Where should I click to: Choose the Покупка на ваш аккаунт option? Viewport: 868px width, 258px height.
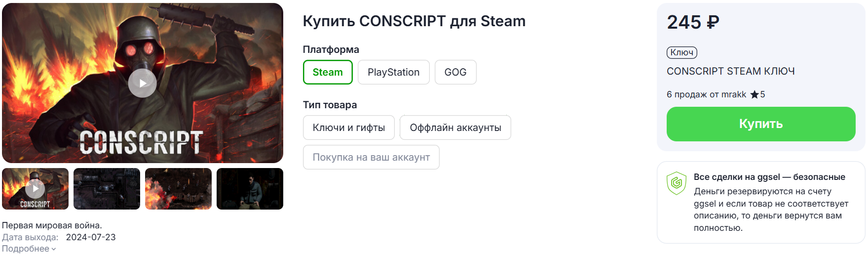click(x=371, y=157)
